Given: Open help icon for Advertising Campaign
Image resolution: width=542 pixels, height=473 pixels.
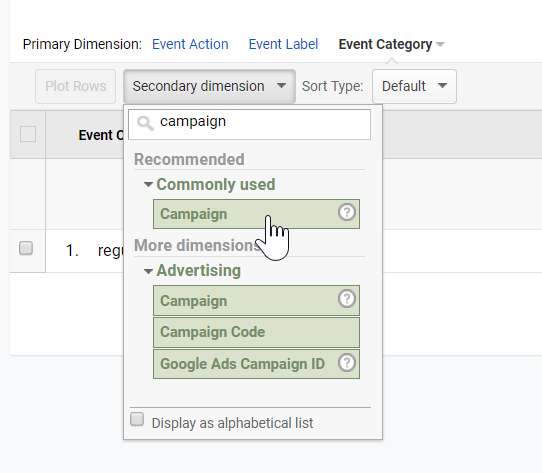Looking at the screenshot, I should pyautogui.click(x=347, y=298).
